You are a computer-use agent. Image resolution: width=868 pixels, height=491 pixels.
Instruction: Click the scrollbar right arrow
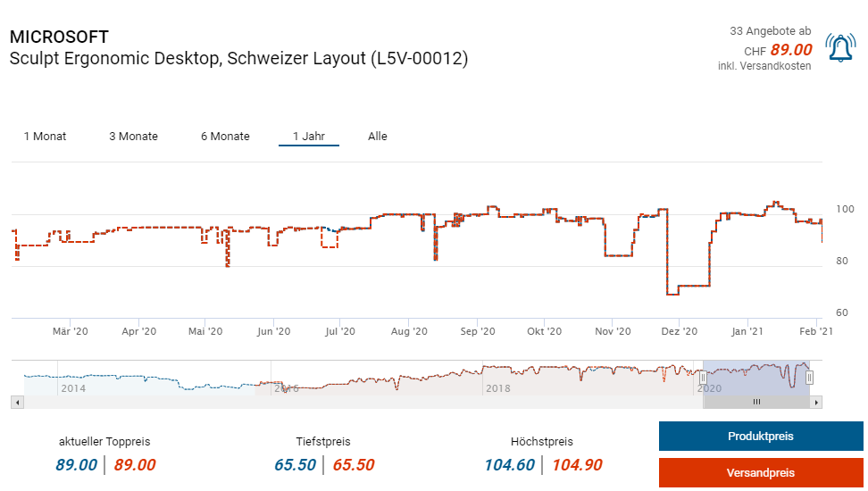(816, 403)
